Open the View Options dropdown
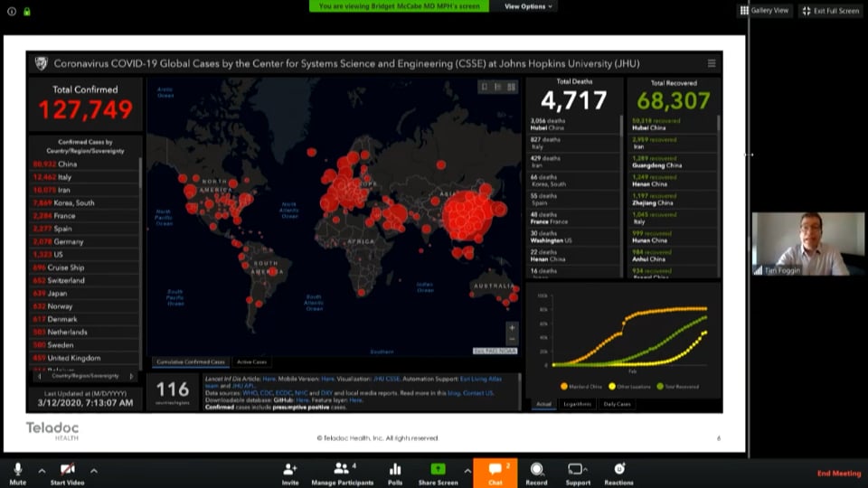This screenshot has width=868, height=488. click(528, 6)
